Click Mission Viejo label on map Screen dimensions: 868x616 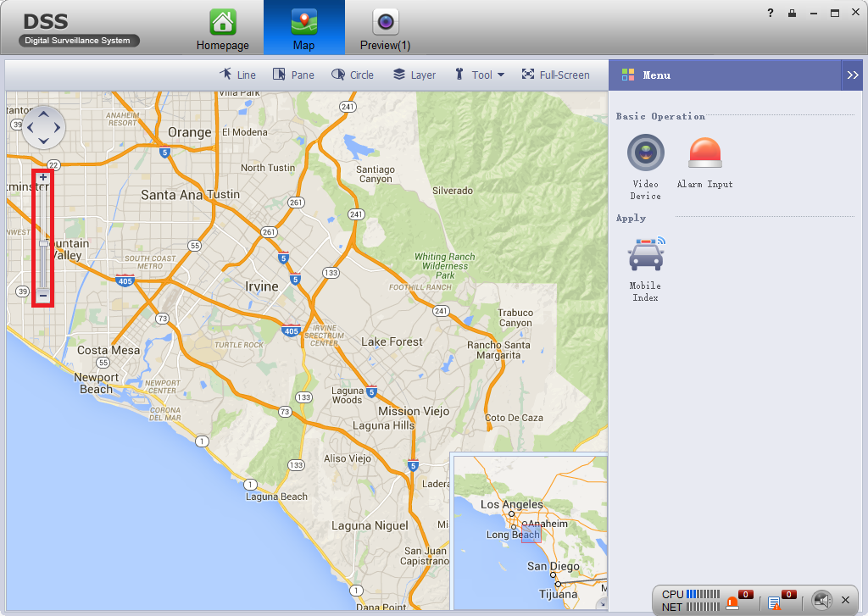coord(414,411)
